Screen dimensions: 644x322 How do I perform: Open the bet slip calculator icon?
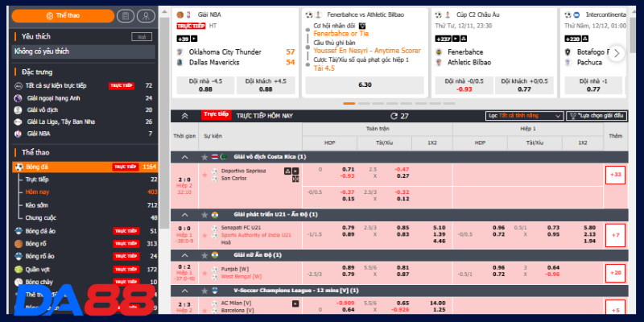tap(126, 16)
